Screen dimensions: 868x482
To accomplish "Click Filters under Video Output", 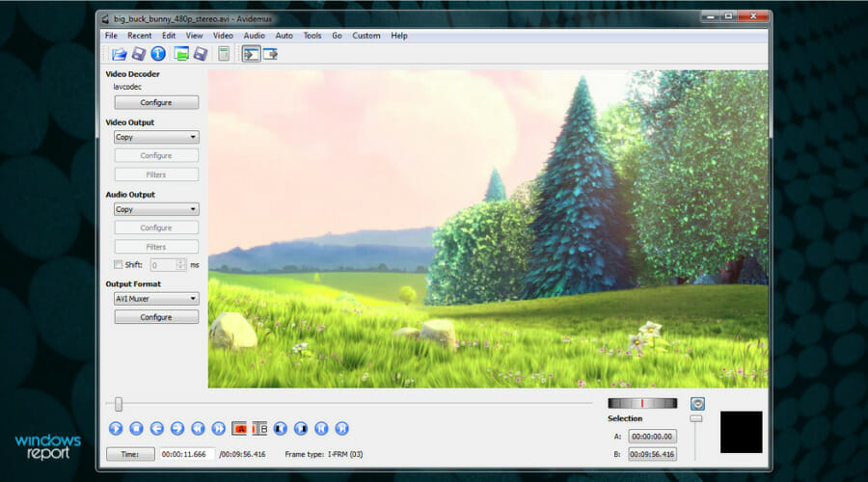I will pyautogui.click(x=156, y=174).
